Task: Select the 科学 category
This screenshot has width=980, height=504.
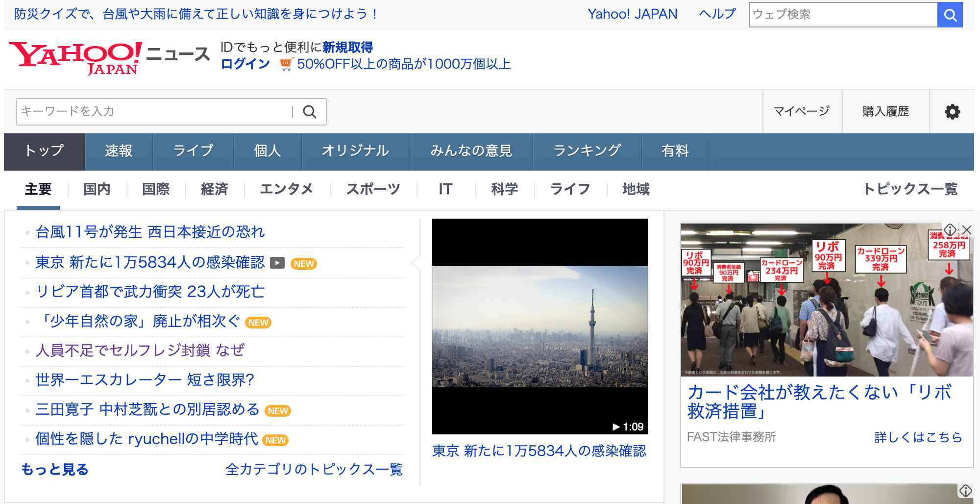Action: click(x=505, y=189)
